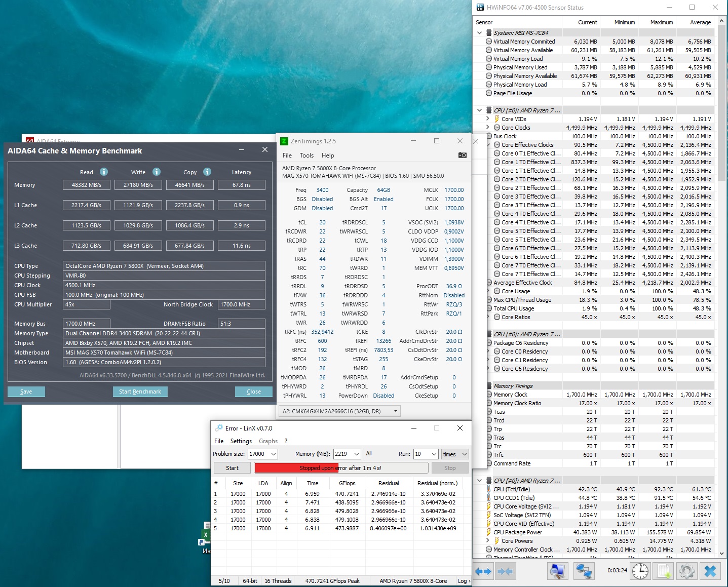Image resolution: width=728 pixels, height=587 pixels.
Task: Open Log panel in LinX status bar
Action: [464, 581]
